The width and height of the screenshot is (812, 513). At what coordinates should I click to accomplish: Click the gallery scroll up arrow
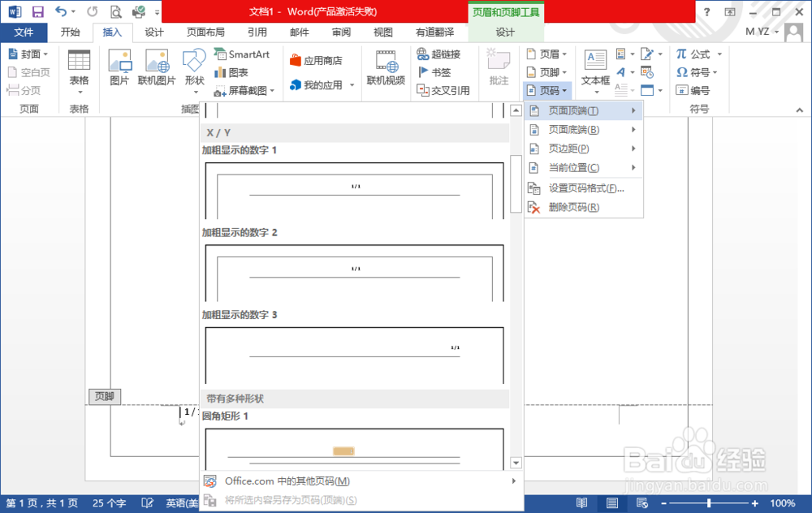[x=516, y=110]
